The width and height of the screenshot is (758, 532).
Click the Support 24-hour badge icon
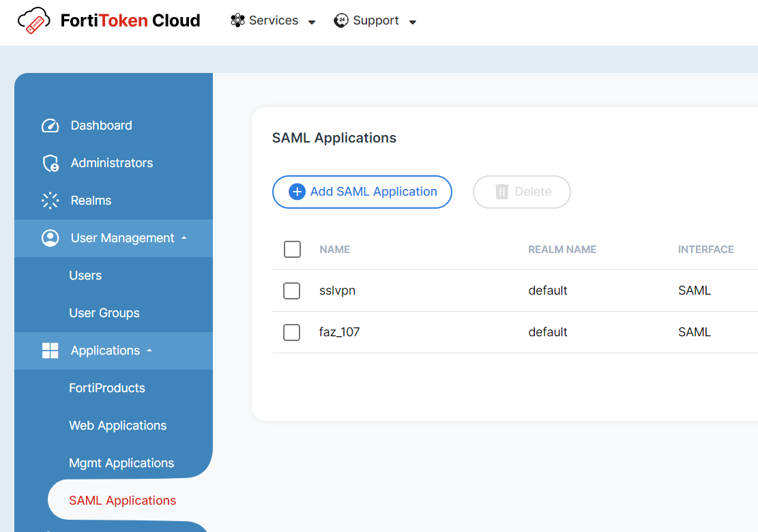click(340, 20)
